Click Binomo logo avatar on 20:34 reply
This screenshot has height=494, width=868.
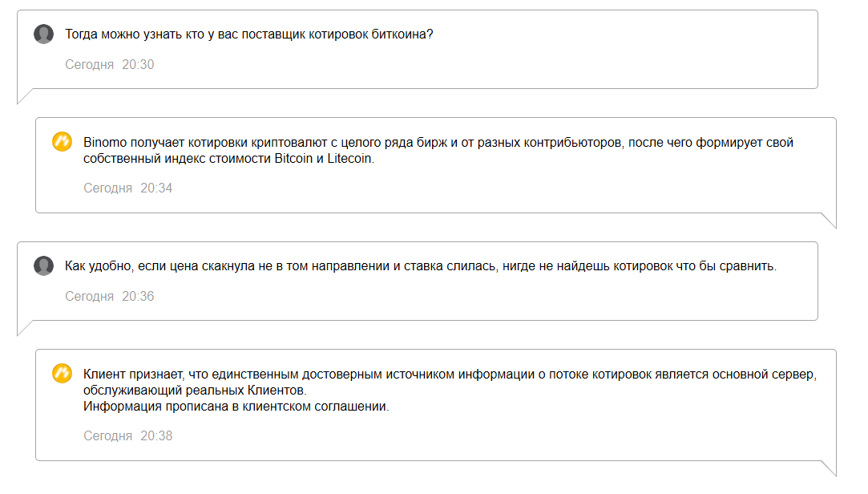click(62, 141)
